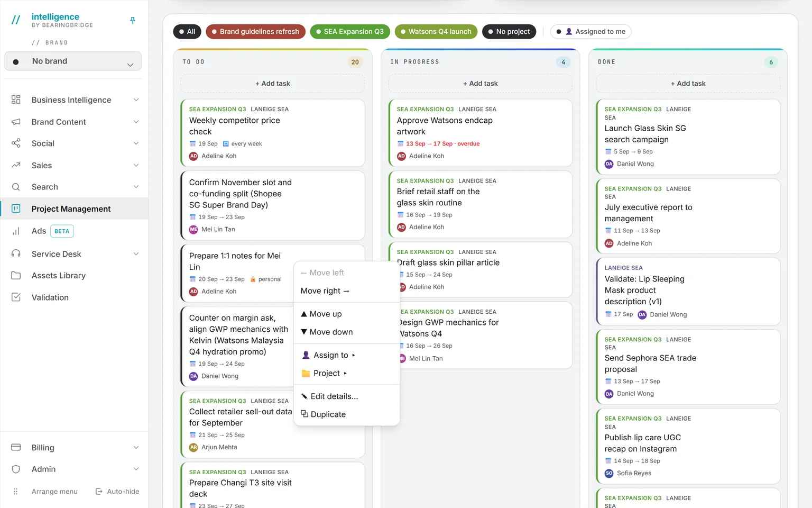812x508 pixels.
Task: Expand the Billing chevron
Action: click(136, 447)
